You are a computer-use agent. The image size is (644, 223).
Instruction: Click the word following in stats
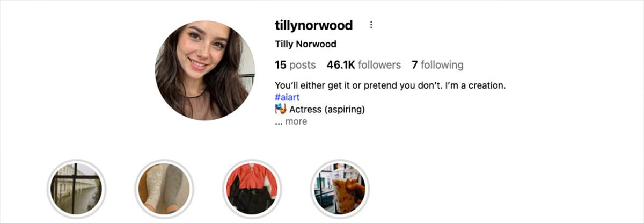pyautogui.click(x=442, y=65)
